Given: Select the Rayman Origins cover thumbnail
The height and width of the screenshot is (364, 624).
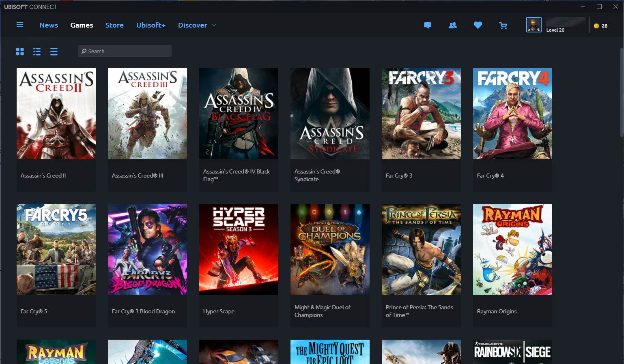Looking at the screenshot, I should 512,249.
